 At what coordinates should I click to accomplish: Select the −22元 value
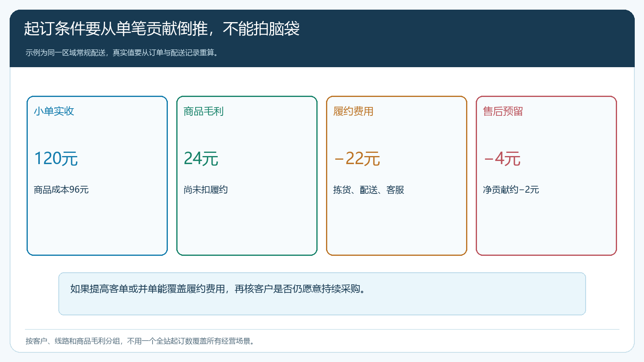357,158
